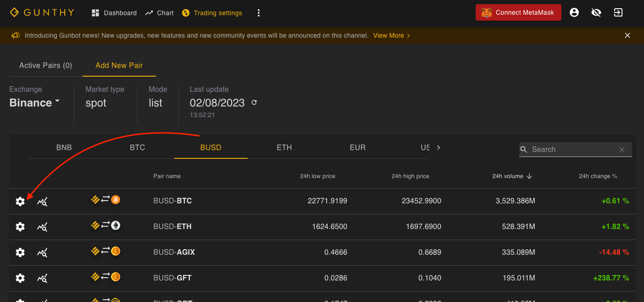Click the search magnifier icon
The width and height of the screenshot is (644, 302).
[524, 150]
